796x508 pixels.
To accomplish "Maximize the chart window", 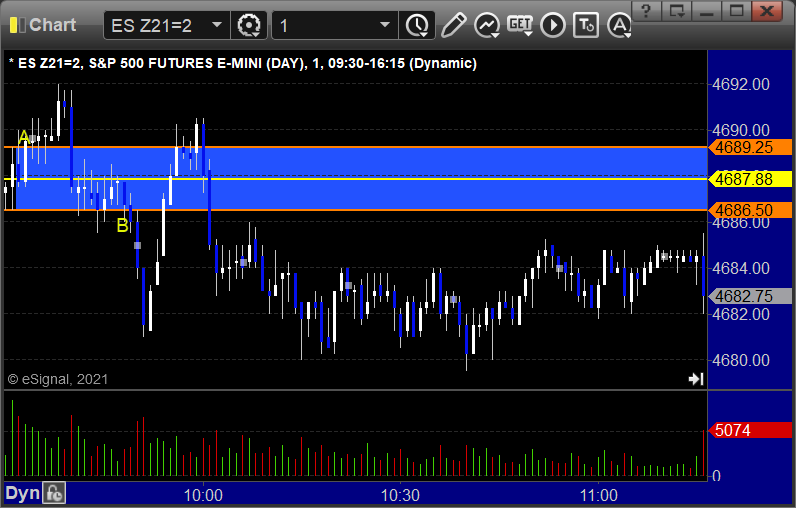I will [737, 10].
